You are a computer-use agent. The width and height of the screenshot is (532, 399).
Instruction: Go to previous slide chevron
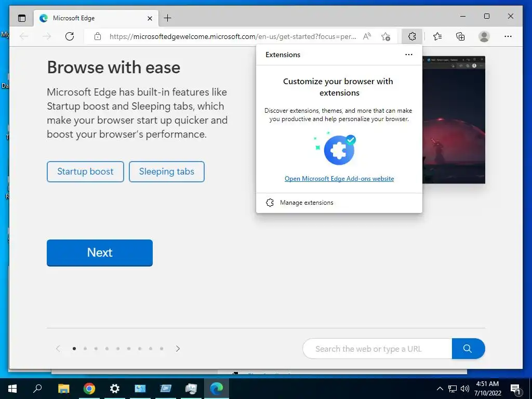(58, 349)
